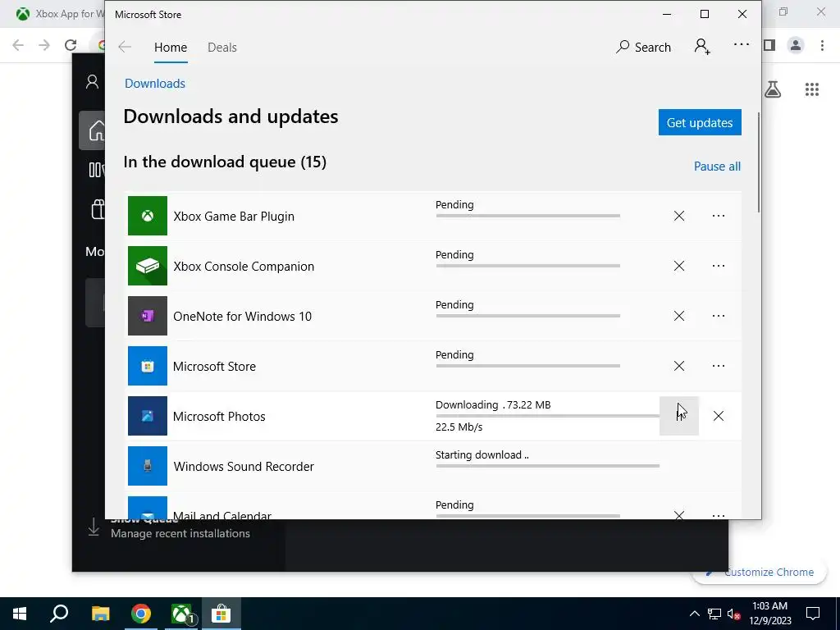Open File Explorer from taskbar

pyautogui.click(x=100, y=614)
